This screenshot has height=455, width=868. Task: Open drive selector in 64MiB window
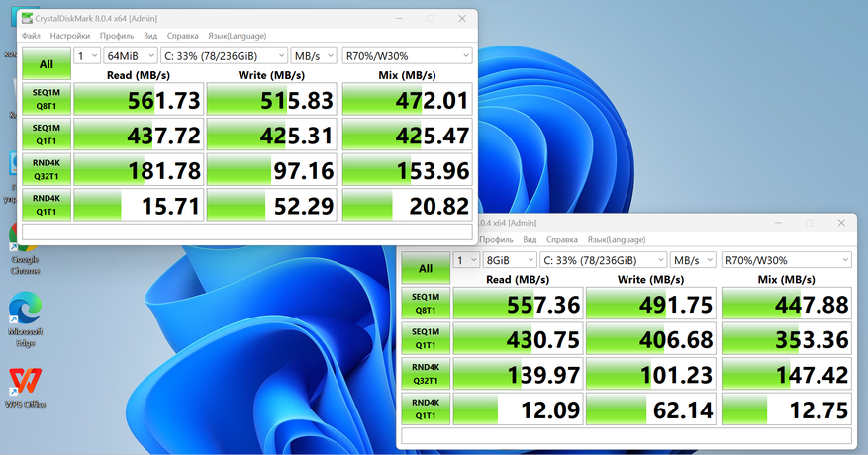[x=225, y=56]
